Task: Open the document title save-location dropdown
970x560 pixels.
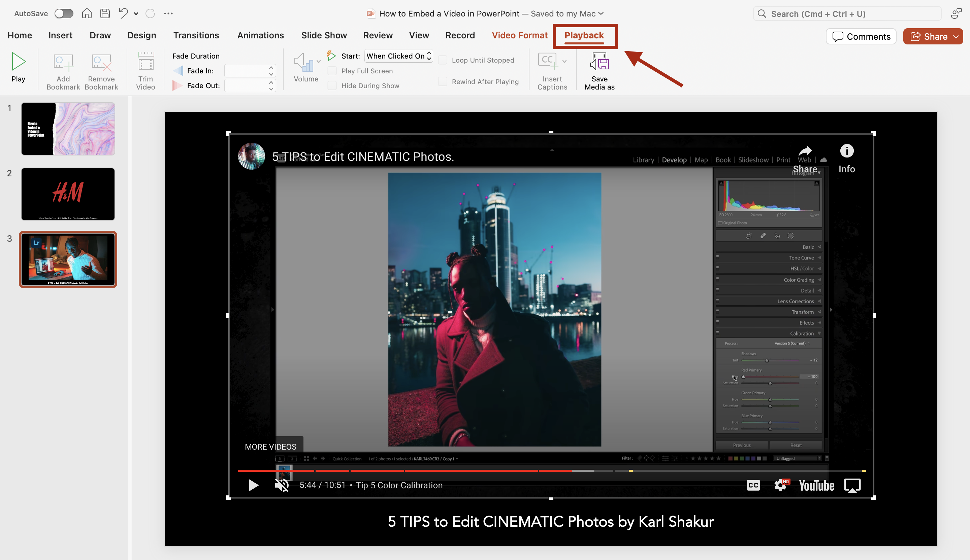Action: tap(601, 13)
